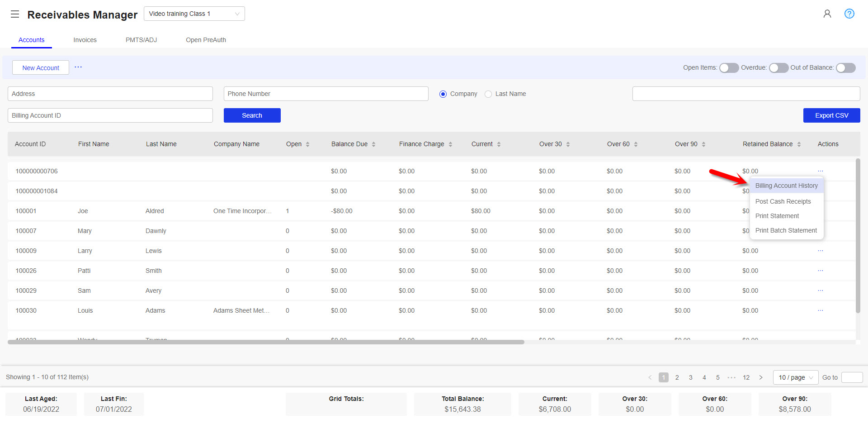Open actions ellipsis for Larry Lewis row
868x424 pixels.
[820, 251]
